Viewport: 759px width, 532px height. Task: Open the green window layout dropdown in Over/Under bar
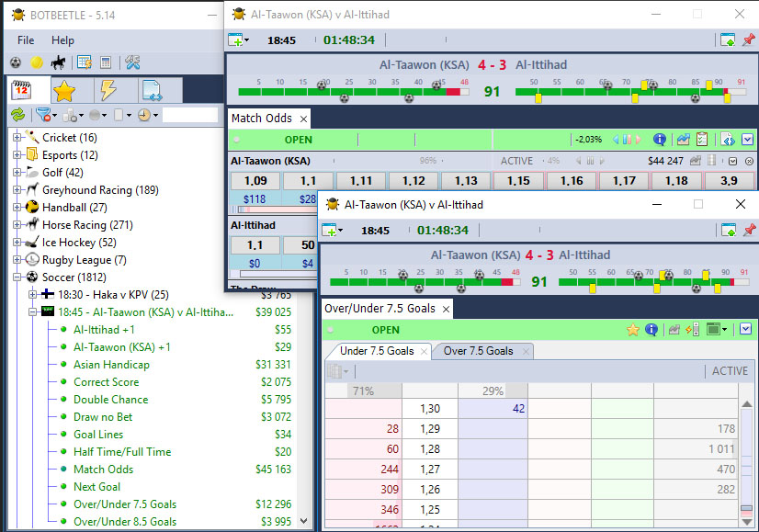coord(717,330)
